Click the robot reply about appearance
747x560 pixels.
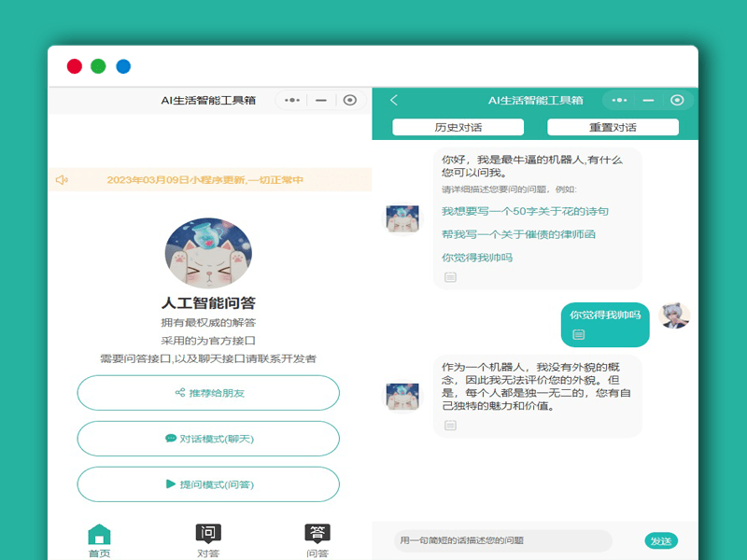coord(536,386)
